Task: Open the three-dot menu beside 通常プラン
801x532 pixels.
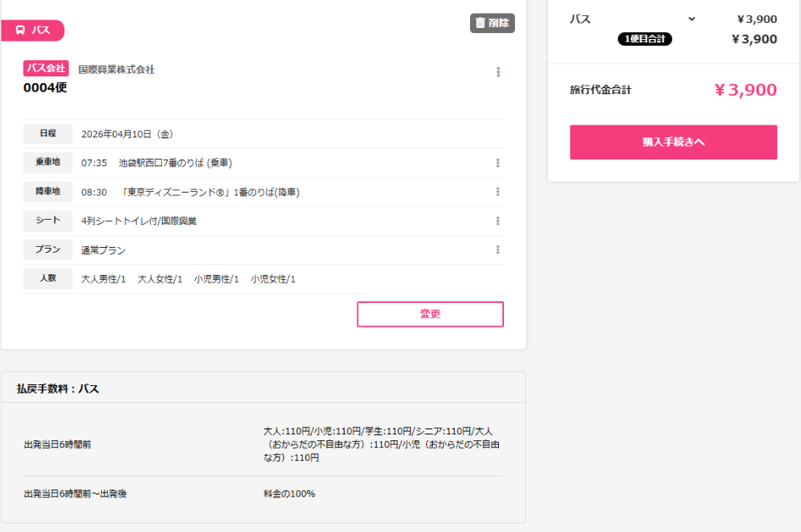Action: coord(498,249)
